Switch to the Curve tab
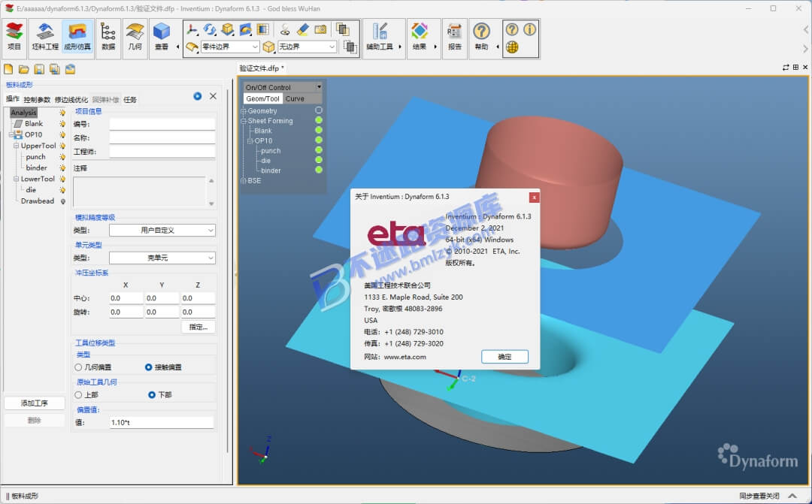This screenshot has height=504, width=812. (295, 99)
